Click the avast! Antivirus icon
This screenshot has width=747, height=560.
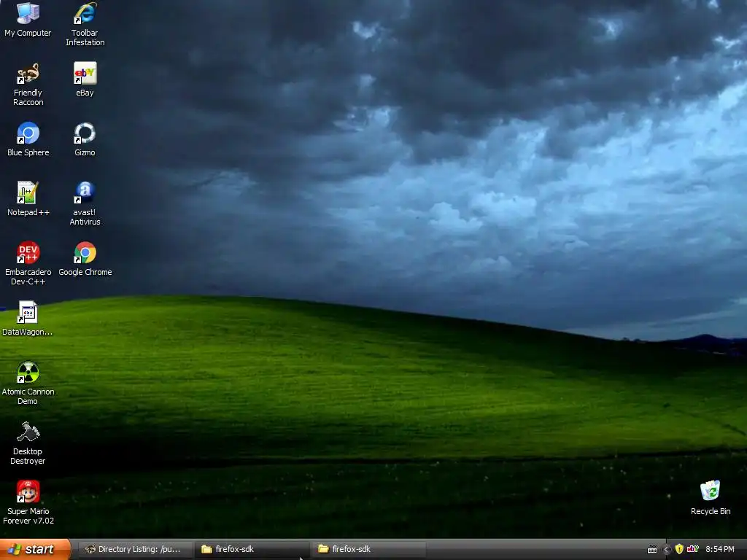point(85,204)
